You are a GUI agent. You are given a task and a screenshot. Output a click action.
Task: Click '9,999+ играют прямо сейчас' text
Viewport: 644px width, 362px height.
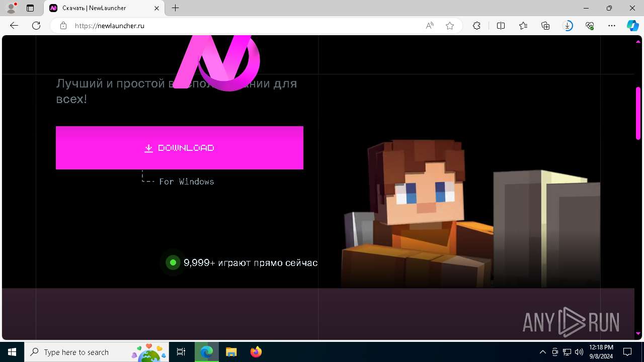tap(251, 262)
